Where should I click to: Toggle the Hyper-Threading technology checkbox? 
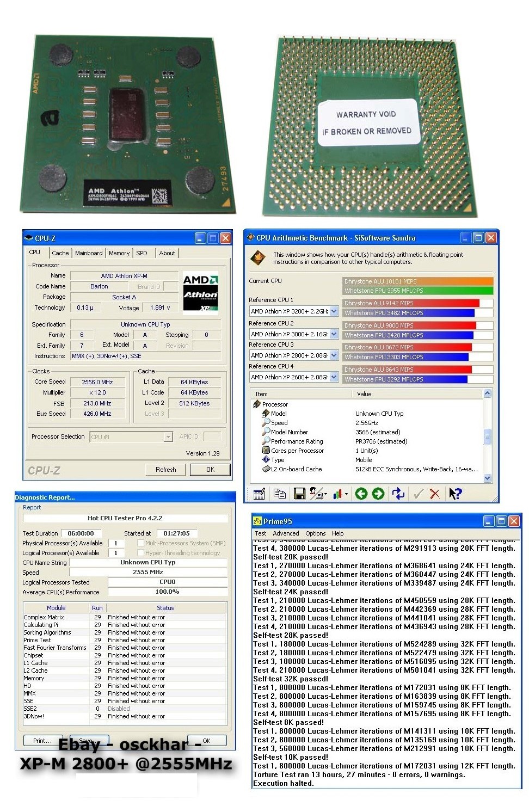pos(140,553)
